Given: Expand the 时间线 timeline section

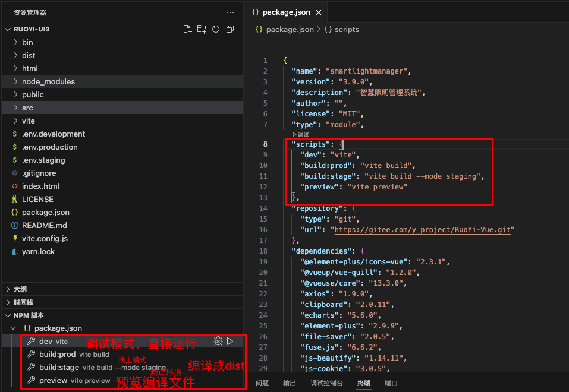Looking at the screenshot, I should 8,302.
